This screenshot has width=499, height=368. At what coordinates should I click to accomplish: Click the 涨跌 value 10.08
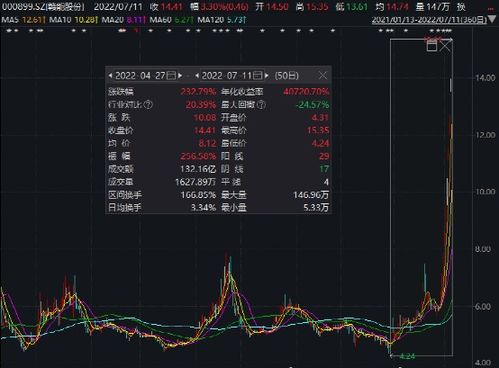(x=205, y=118)
